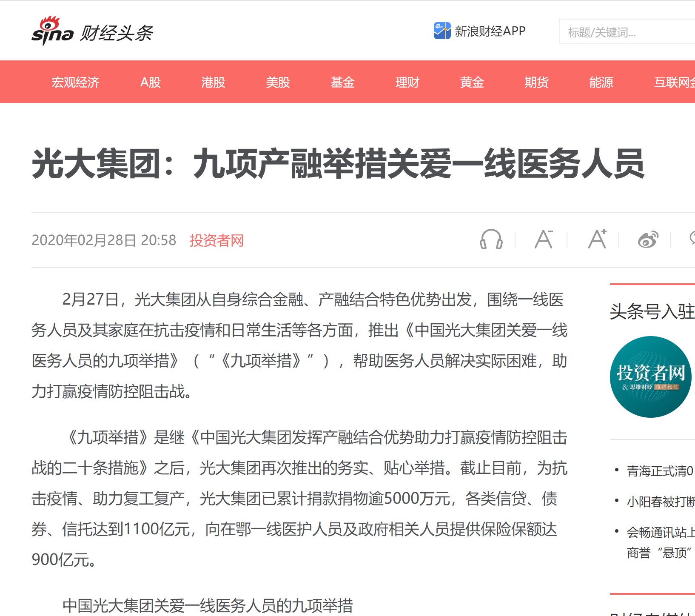Image resolution: width=695 pixels, height=616 pixels.
Task: Share article via Weibo icon
Action: pyautogui.click(x=648, y=240)
